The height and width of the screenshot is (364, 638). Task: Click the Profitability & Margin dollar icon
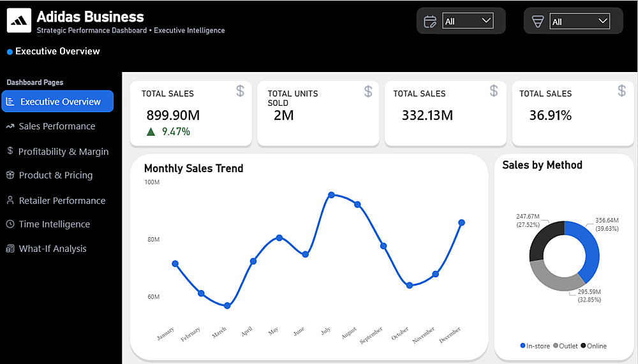10,151
